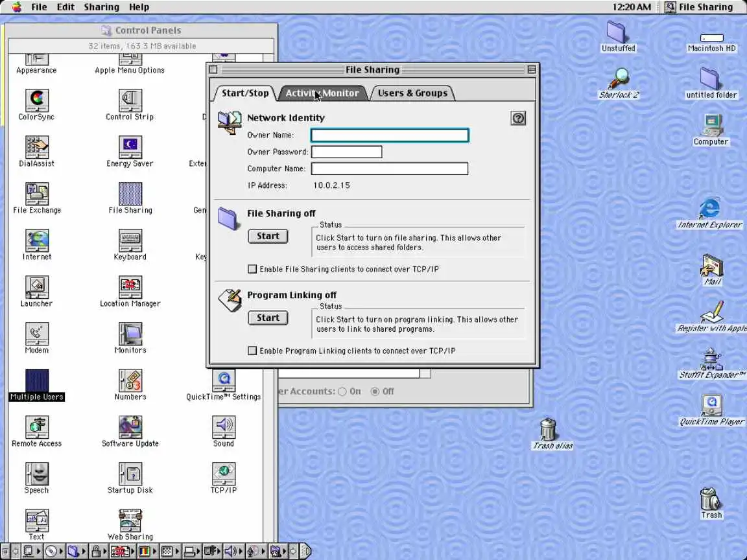Open AppleTalk switch pop-up arrow in Control Strip
This screenshot has width=747, height=560.
tap(39, 552)
